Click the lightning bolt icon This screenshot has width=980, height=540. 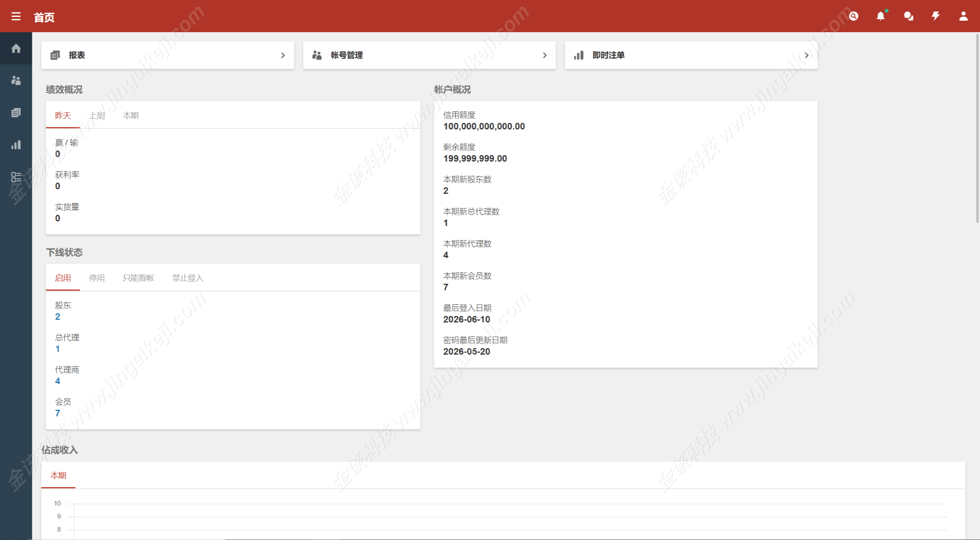pyautogui.click(x=936, y=16)
